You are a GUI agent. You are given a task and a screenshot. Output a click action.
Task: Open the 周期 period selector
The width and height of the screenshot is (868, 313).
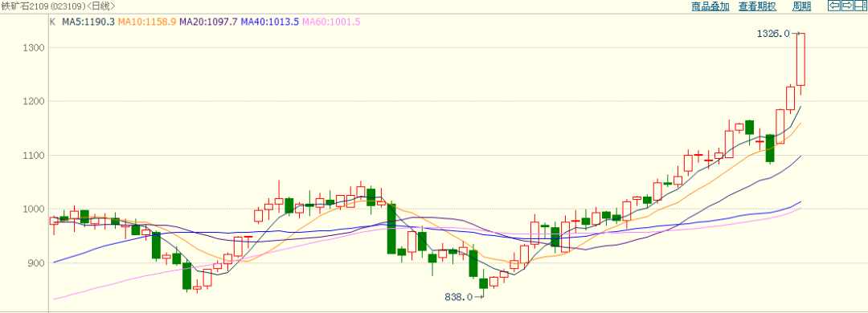coord(801,6)
